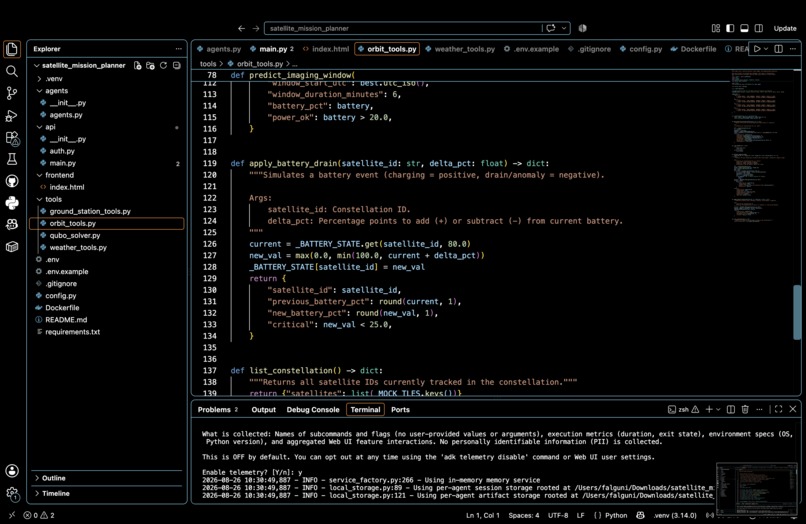This screenshot has width=806, height=524.
Task: Open the Manage gear menu
Action: [12, 494]
